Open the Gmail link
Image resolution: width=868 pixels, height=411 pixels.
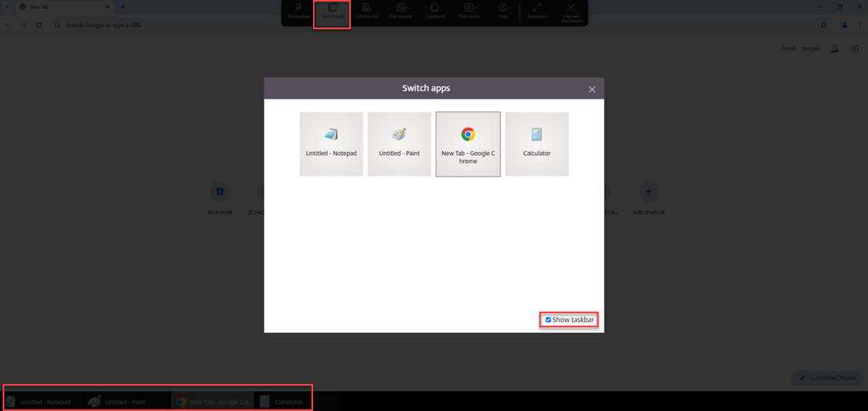coord(788,49)
